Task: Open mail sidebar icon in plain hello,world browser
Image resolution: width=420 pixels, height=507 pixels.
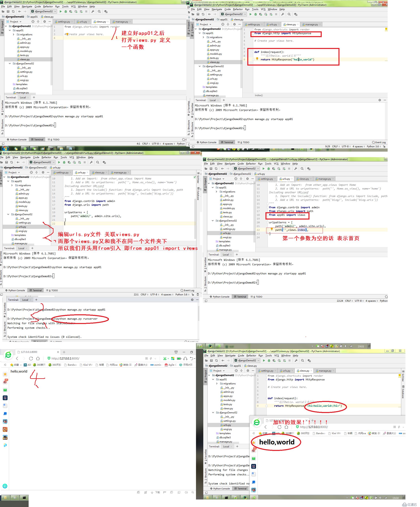Action: [x=5, y=390]
